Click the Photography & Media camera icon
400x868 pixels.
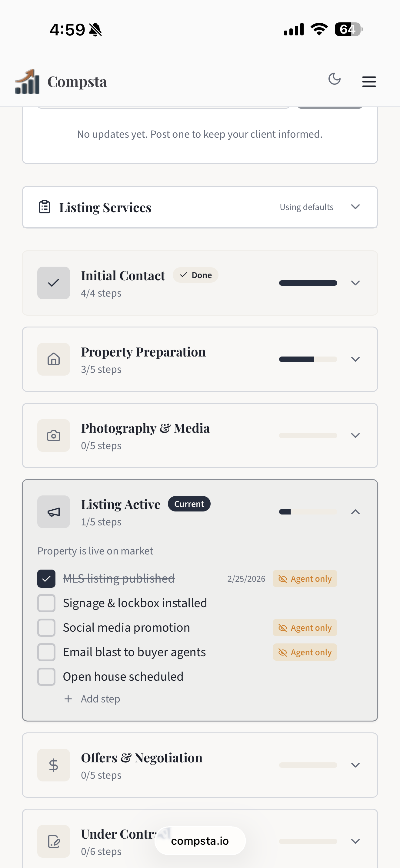tap(53, 435)
